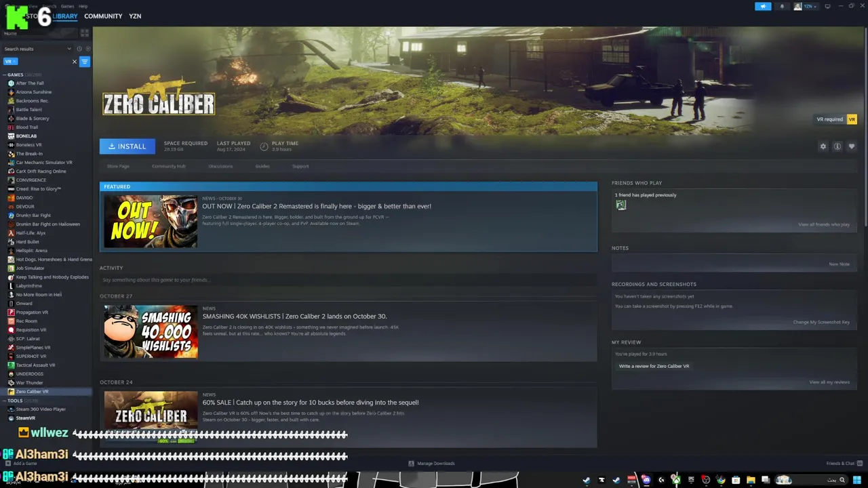This screenshot has width=868, height=488.
Task: Open the notifications bell
Action: [x=782, y=6]
